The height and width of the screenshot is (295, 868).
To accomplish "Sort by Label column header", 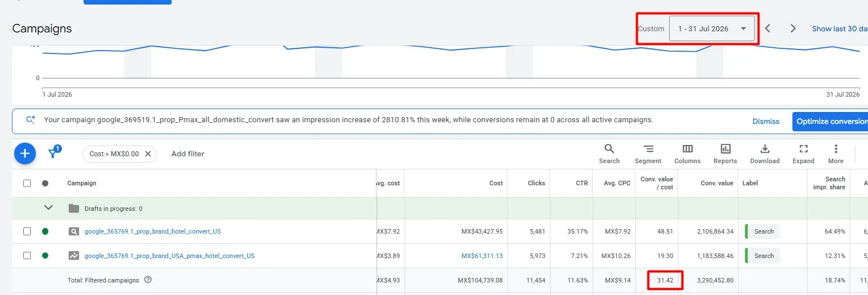I will (x=750, y=183).
